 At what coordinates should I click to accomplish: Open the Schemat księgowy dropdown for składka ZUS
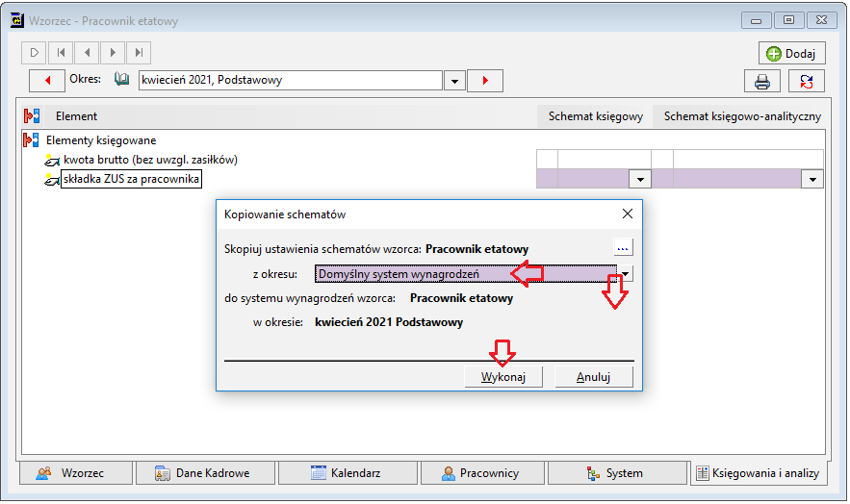click(x=640, y=179)
